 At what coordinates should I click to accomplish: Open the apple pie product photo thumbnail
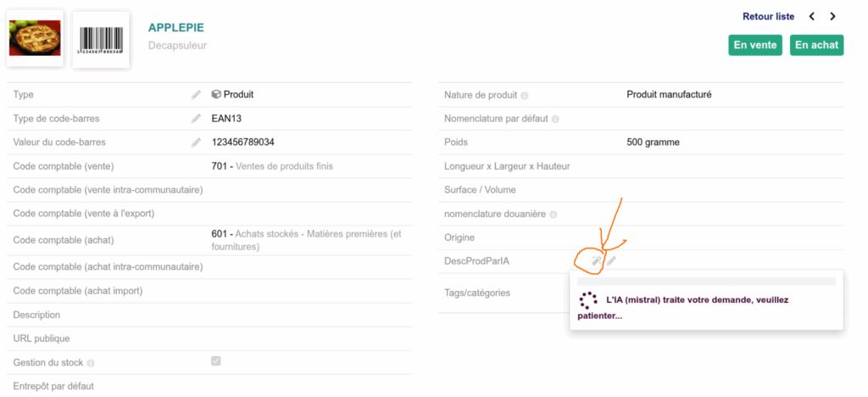35,39
